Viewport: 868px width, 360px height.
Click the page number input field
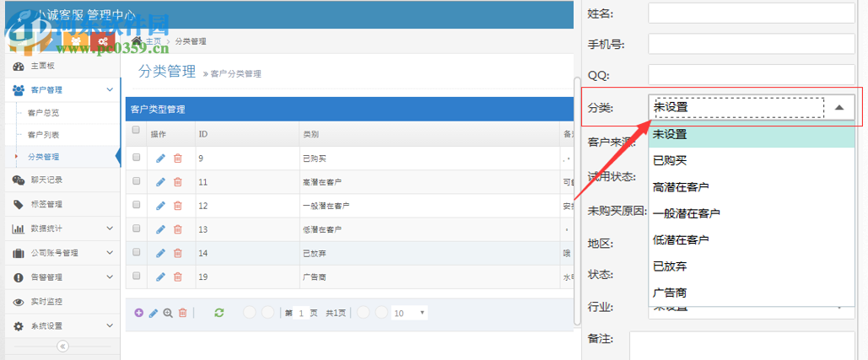coord(300,313)
